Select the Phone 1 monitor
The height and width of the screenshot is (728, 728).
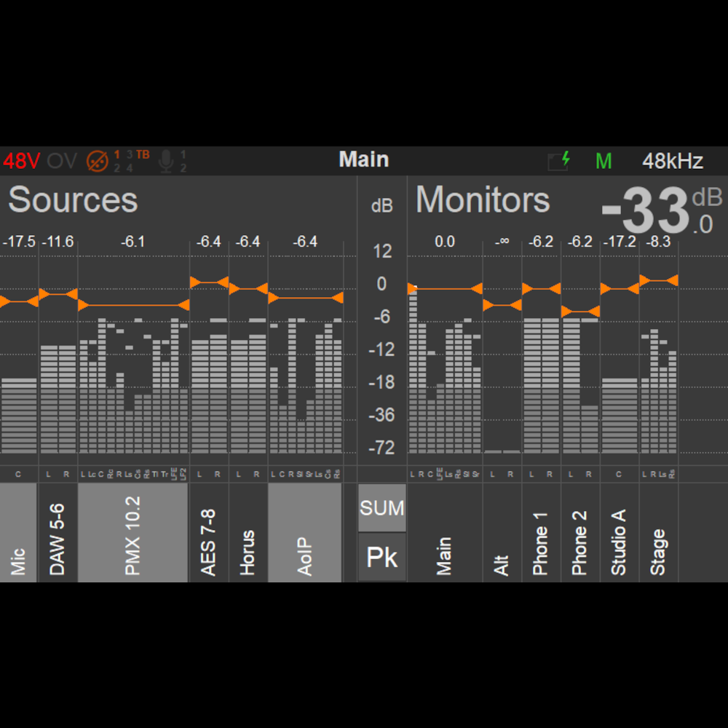tap(541, 532)
